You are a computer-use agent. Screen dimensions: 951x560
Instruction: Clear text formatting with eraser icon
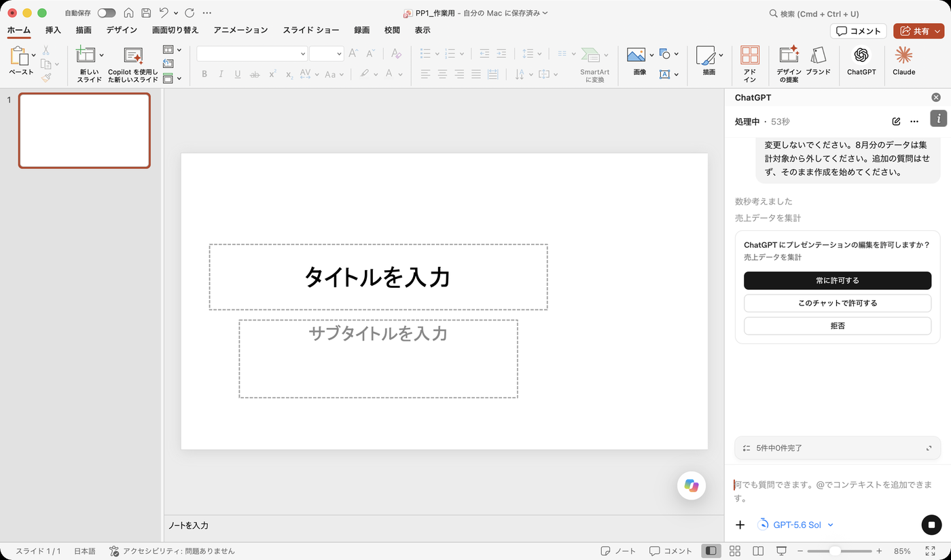397,54
